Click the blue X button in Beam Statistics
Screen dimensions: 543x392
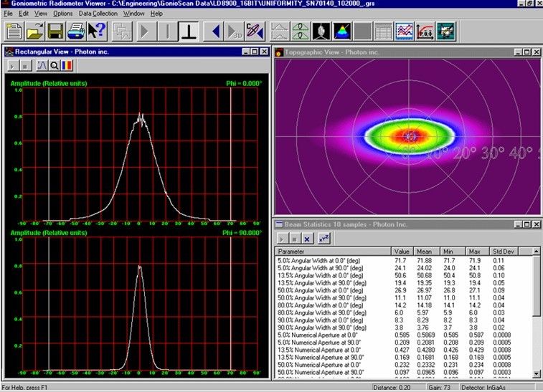(306, 238)
